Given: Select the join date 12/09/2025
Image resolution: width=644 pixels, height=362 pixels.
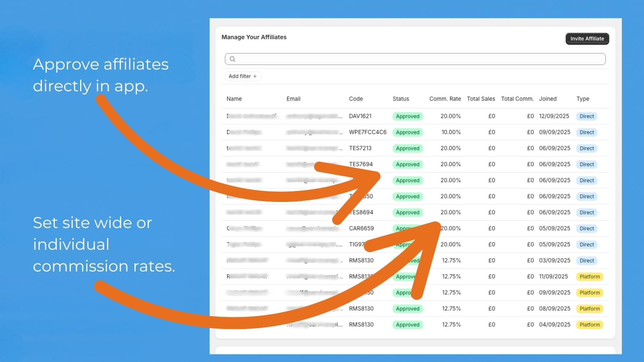Looking at the screenshot, I should point(554,116).
